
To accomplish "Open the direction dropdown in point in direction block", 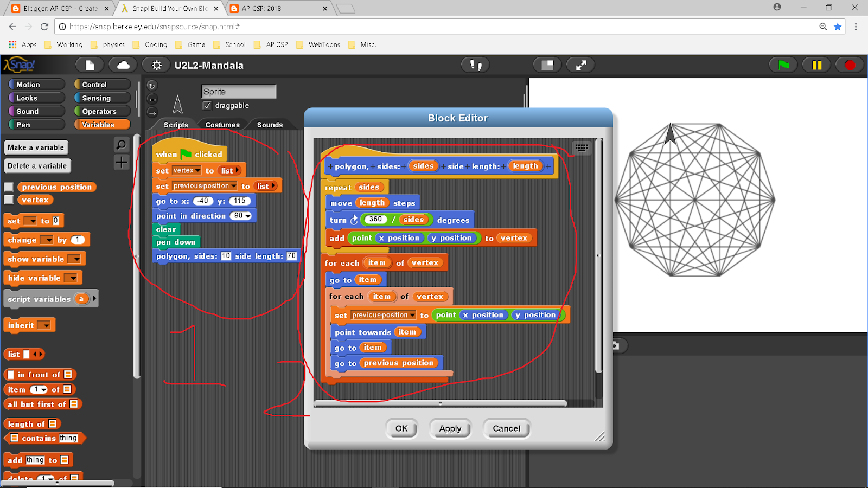I will (247, 215).
